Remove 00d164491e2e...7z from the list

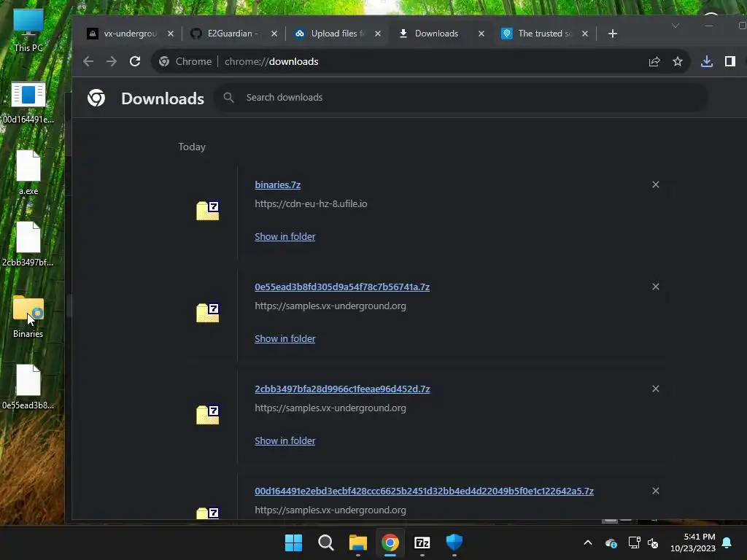tap(656, 491)
